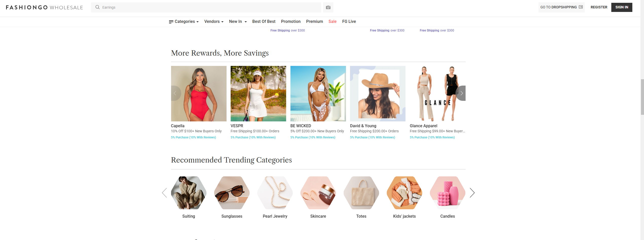This screenshot has width=644, height=240.
Task: Select the Kids' jackets category hexagon
Action: 404,193
